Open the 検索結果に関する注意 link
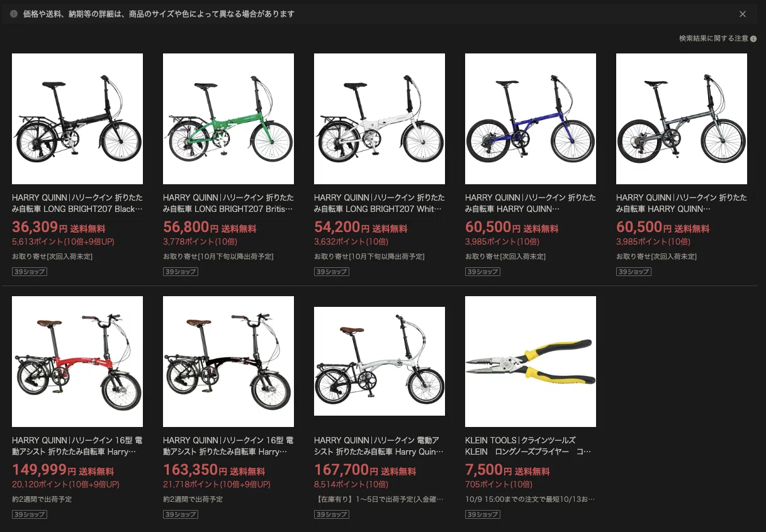 click(714, 39)
